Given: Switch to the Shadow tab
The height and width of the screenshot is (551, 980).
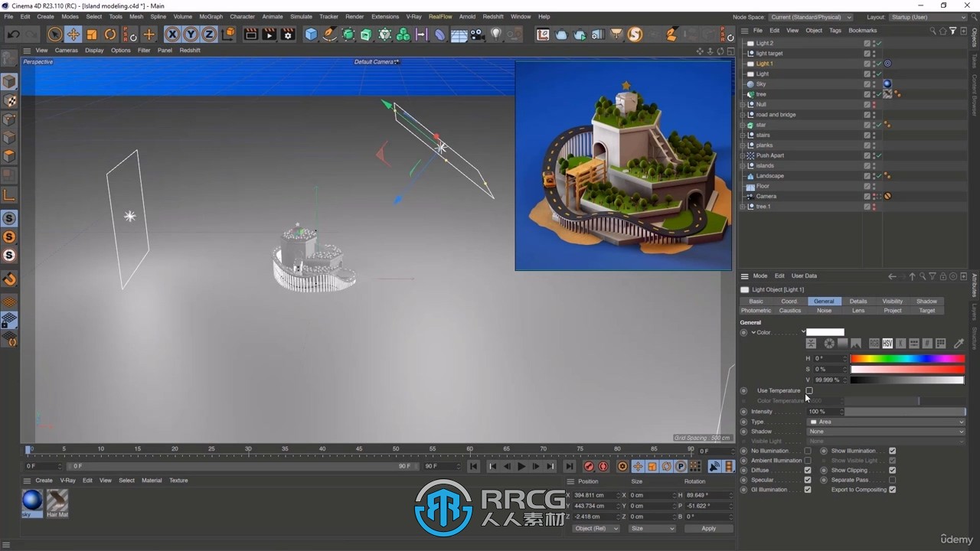Looking at the screenshot, I should 926,302.
